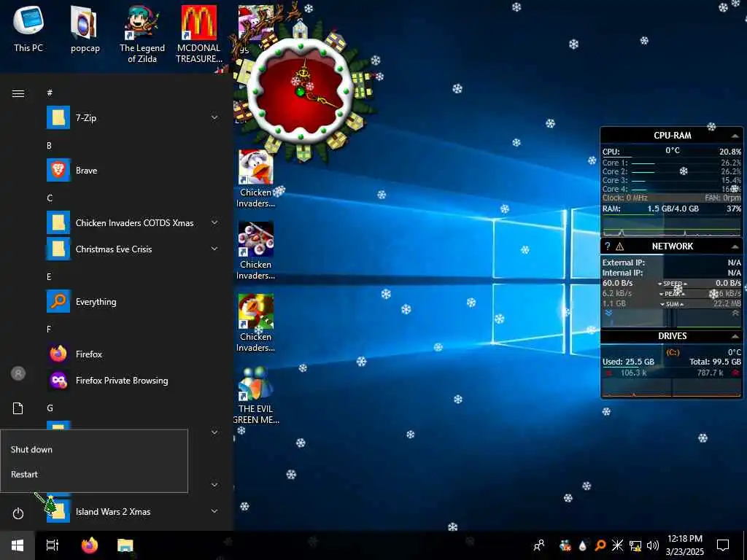Viewport: 747px width, 560px height.
Task: Launch Brave from the app list
Action: 135,171
